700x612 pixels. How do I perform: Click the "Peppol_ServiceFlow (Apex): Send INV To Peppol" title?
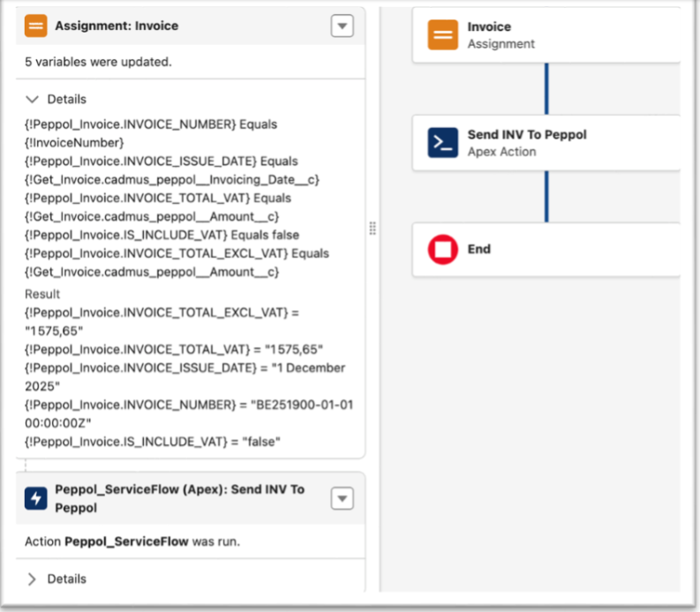click(x=179, y=498)
